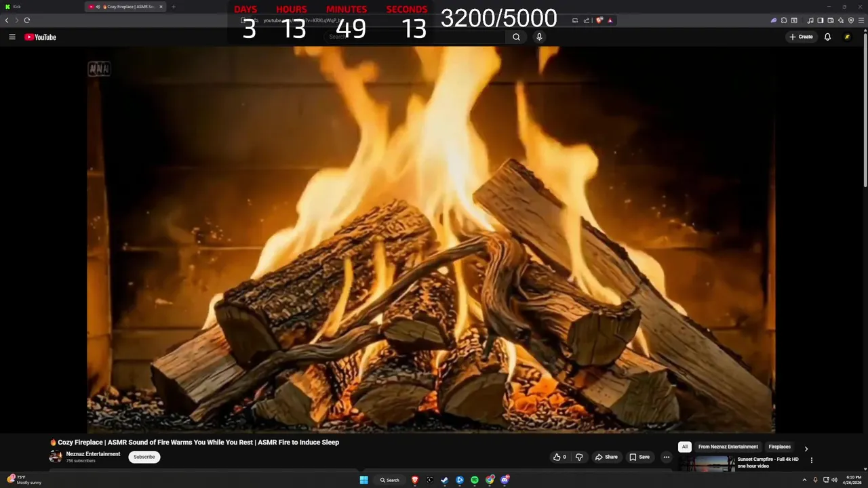Click the fireplace video player
The height and width of the screenshot is (488, 868).
431,239
